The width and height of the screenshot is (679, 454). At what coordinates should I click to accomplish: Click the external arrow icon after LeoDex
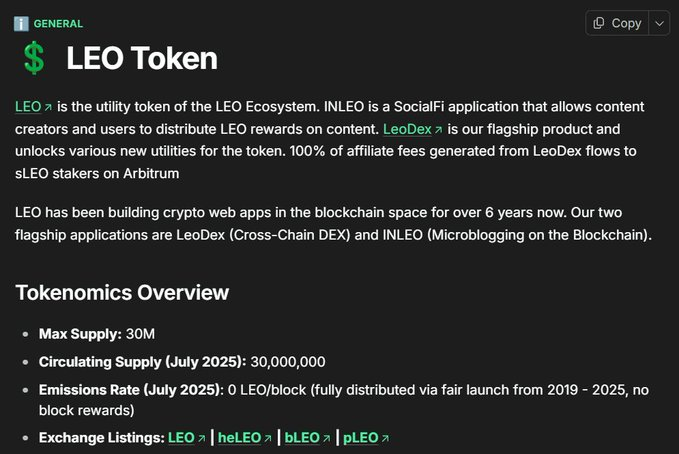tap(438, 130)
